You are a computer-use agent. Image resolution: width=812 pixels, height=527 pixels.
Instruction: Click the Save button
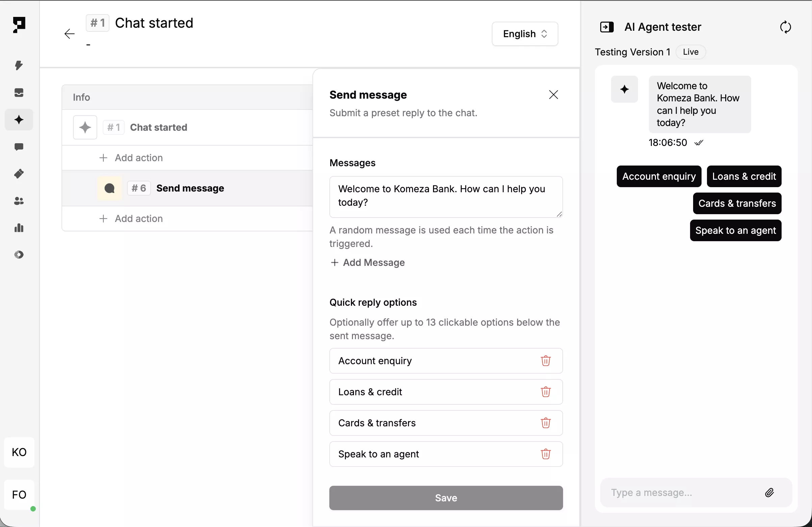446,498
